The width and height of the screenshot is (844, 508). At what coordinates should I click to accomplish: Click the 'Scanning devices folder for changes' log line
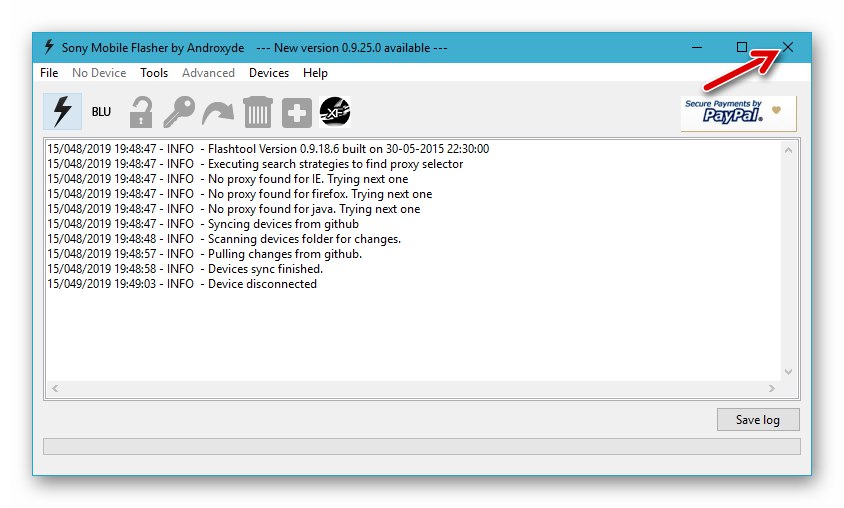coord(224,239)
